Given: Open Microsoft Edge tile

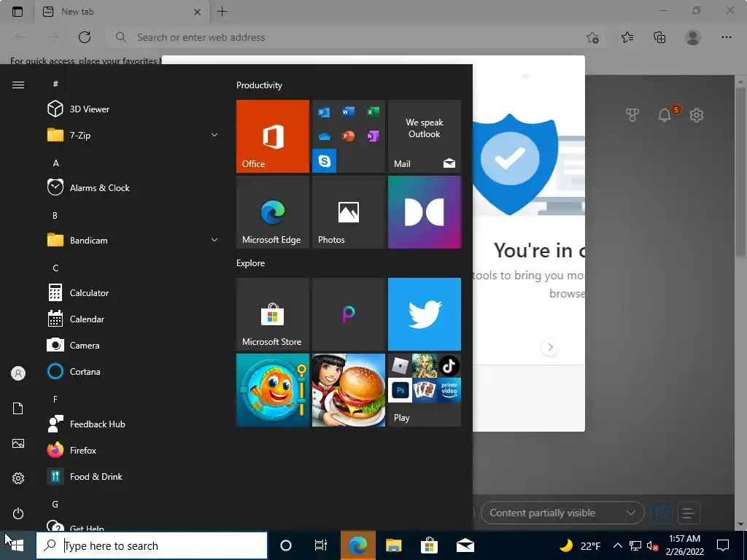Looking at the screenshot, I should (273, 212).
